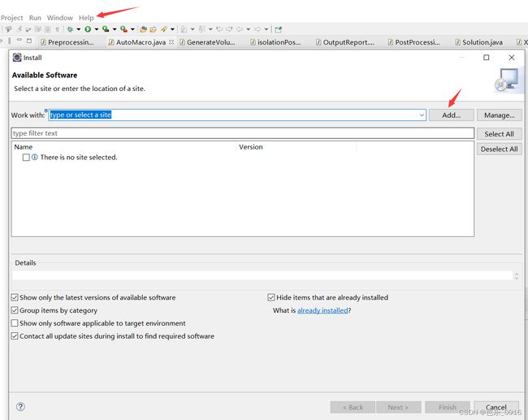
Task: Click the Run External Tools icon
Action: tap(123, 29)
